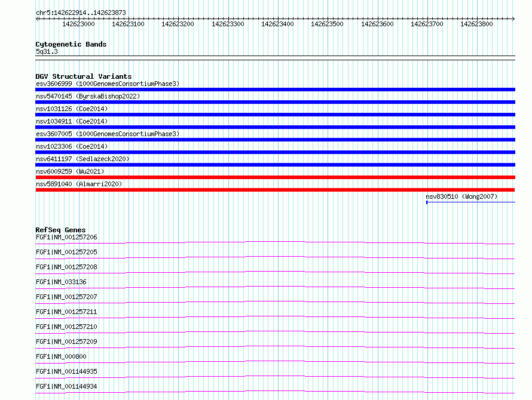Open the FGF1|NM_033136 transcript

tap(61, 282)
